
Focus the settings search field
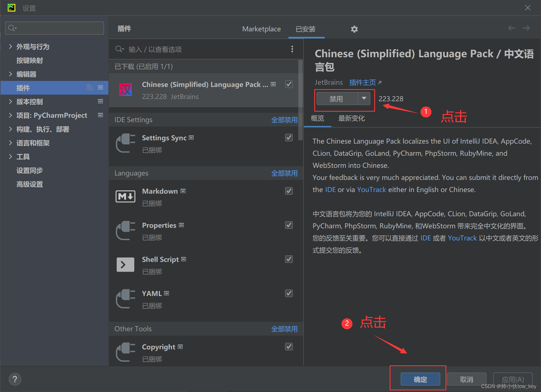click(x=54, y=28)
